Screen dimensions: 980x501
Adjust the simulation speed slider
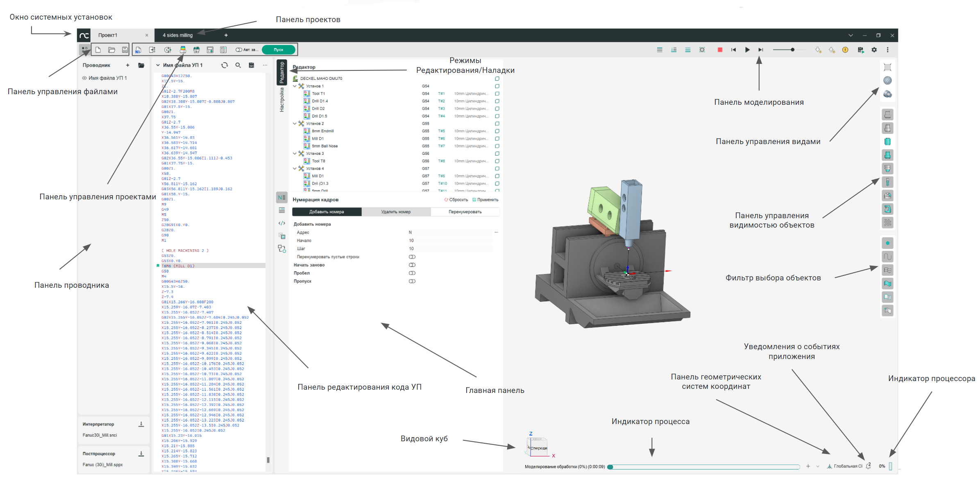792,50
